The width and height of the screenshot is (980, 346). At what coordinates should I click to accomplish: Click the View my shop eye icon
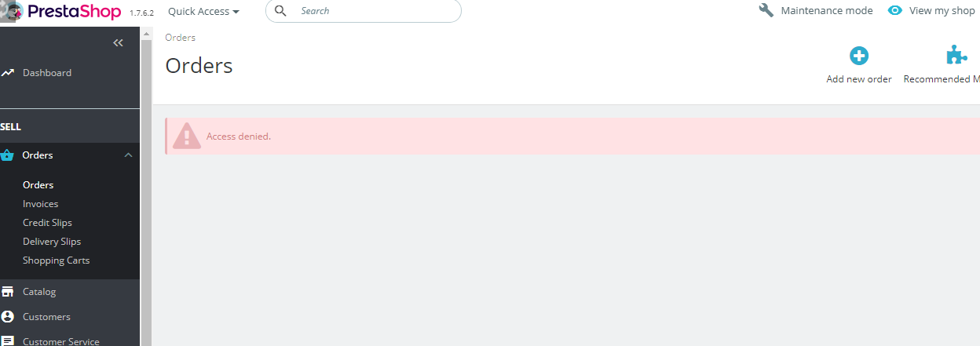895,11
